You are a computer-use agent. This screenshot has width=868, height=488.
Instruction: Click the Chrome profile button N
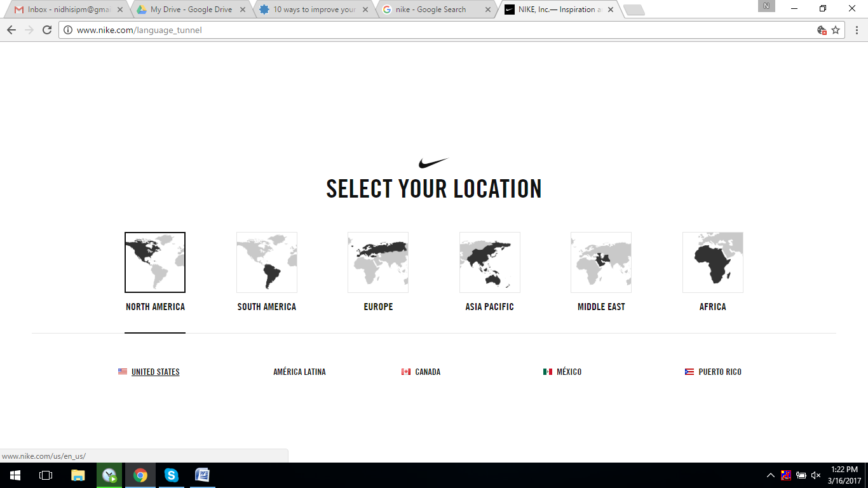point(766,6)
